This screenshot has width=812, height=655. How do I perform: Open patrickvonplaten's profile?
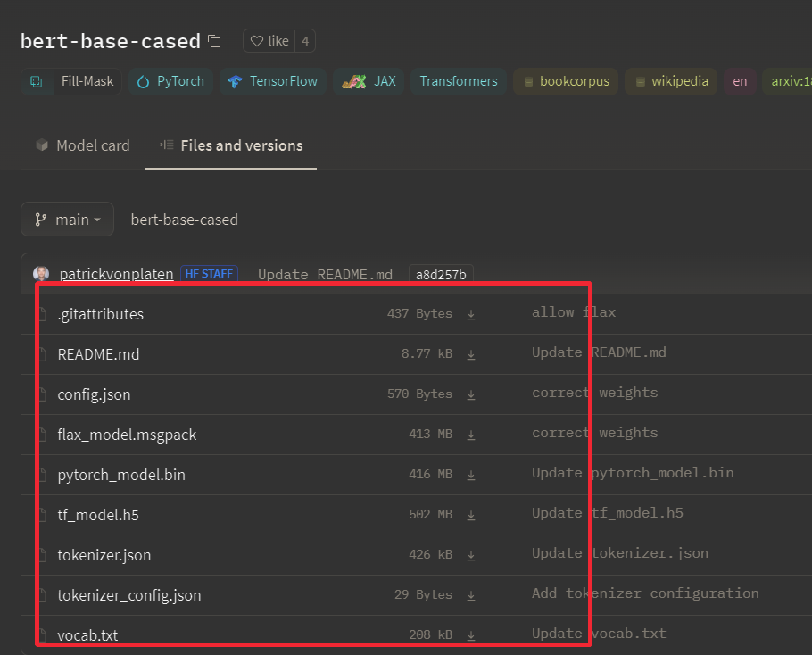(116, 274)
